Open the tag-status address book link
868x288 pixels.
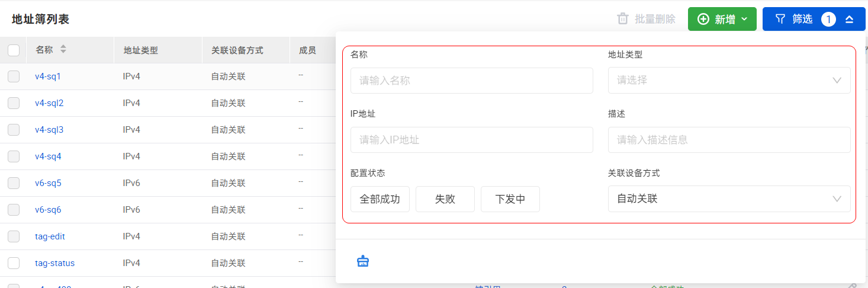click(x=55, y=263)
